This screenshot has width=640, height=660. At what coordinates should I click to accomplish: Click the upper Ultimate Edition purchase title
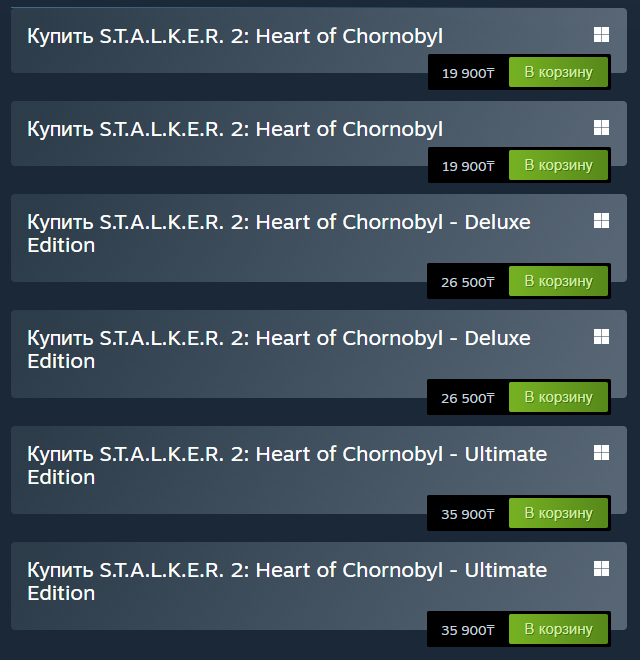coord(286,465)
